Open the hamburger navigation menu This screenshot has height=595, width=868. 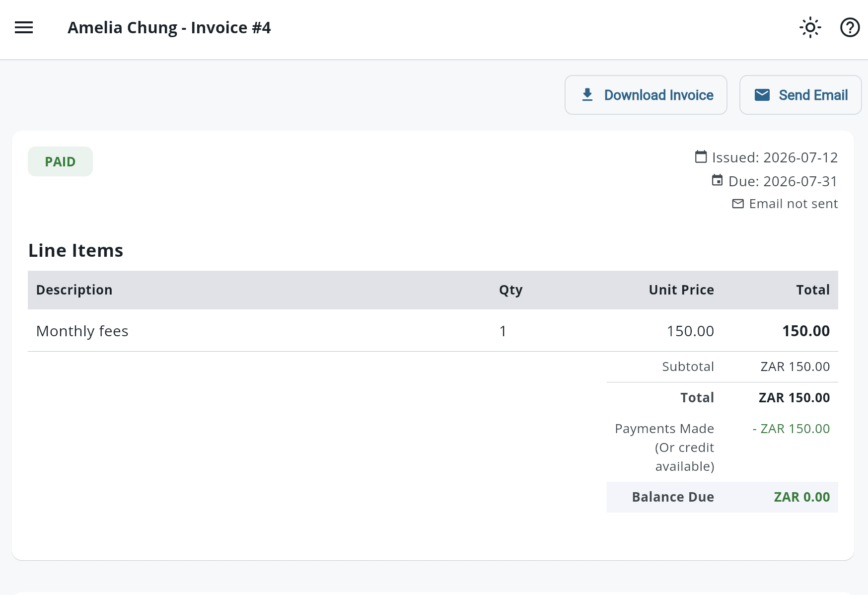pyautogui.click(x=24, y=28)
